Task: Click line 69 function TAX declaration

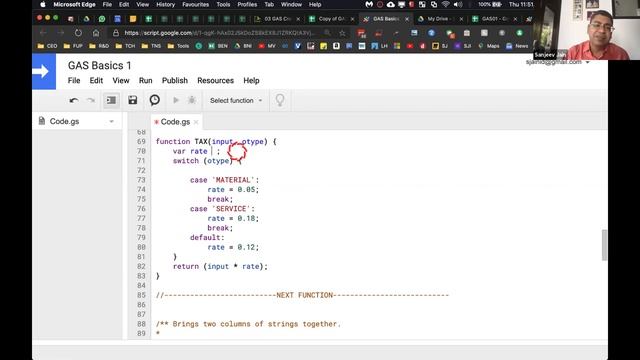Action: (x=216, y=142)
